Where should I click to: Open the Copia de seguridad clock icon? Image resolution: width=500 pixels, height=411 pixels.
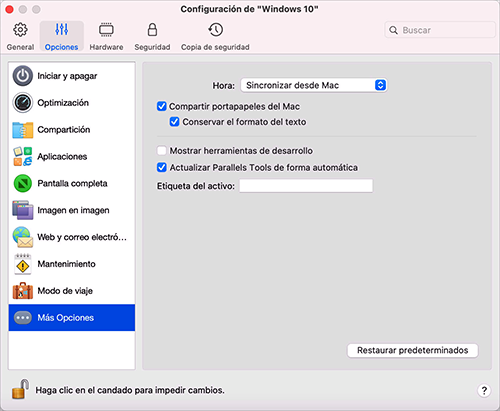216,30
